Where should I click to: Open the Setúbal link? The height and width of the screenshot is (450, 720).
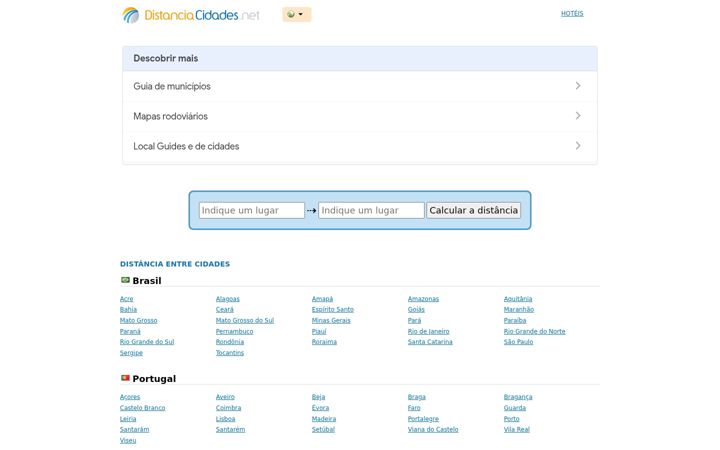coord(323,430)
